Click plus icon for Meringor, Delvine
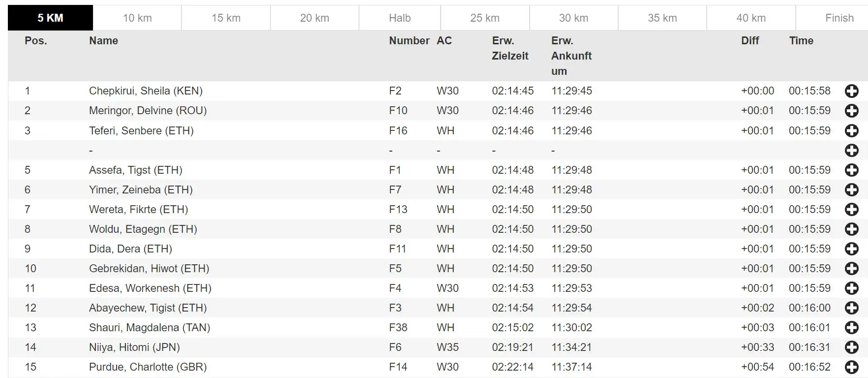 point(851,111)
